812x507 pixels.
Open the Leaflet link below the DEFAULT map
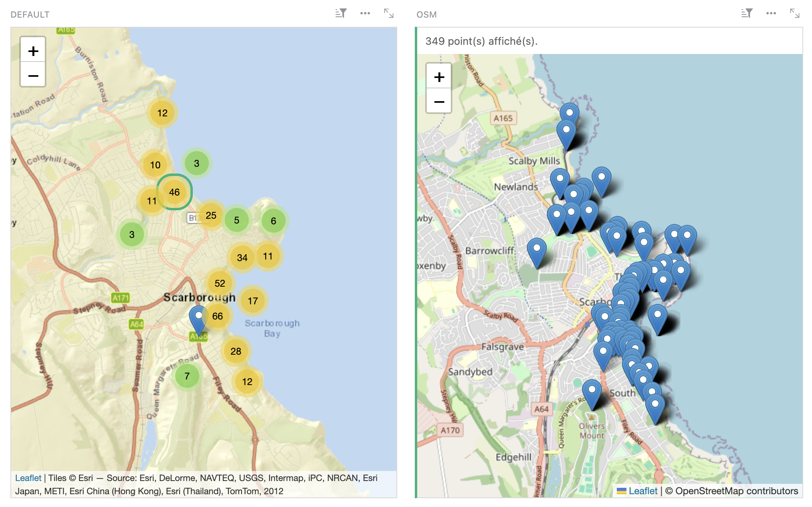pos(28,477)
